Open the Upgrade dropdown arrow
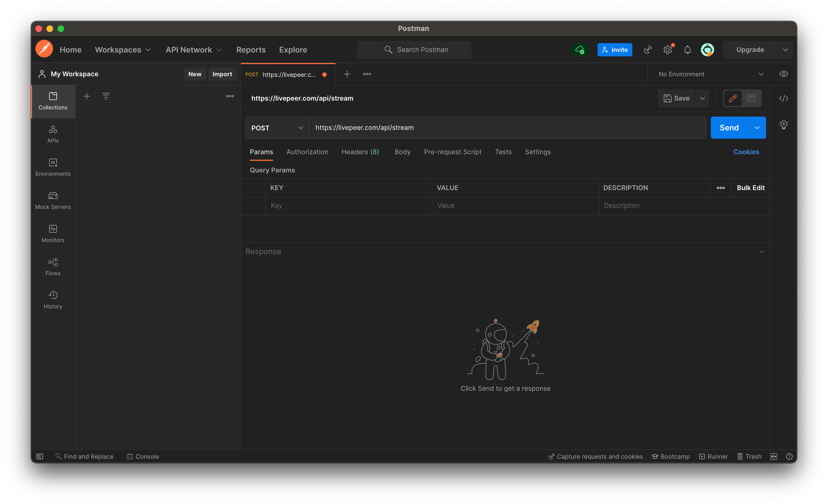 coord(785,50)
